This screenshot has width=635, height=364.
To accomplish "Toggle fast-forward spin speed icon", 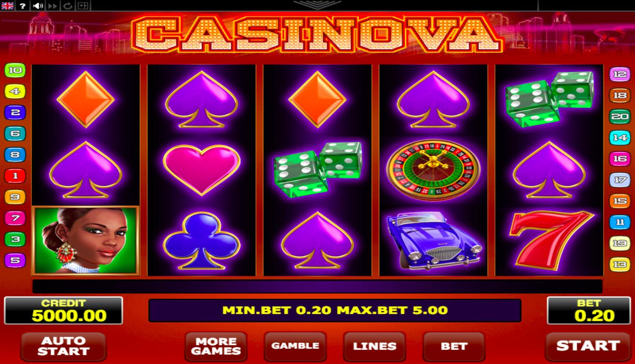I will pos(53,6).
